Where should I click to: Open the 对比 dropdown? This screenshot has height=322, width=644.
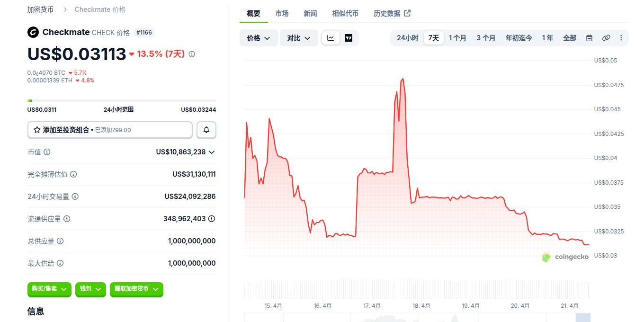tap(299, 38)
